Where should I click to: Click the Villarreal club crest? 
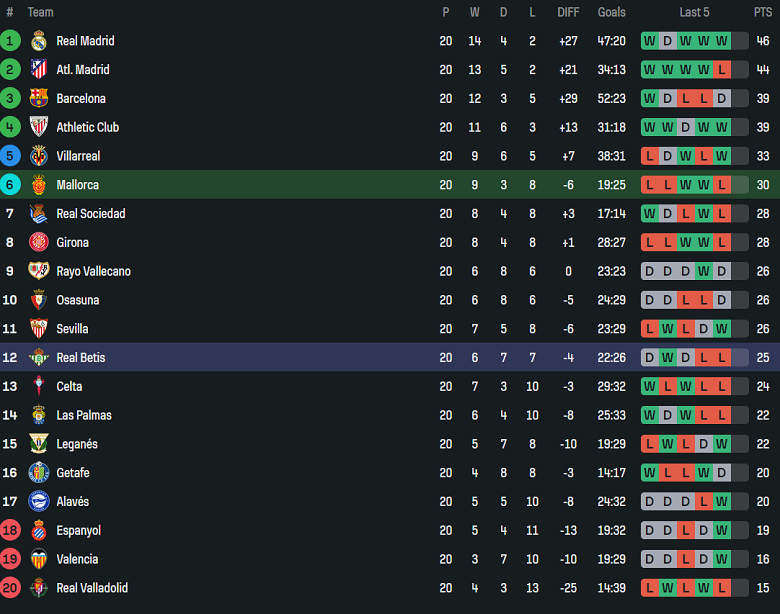click(39, 156)
